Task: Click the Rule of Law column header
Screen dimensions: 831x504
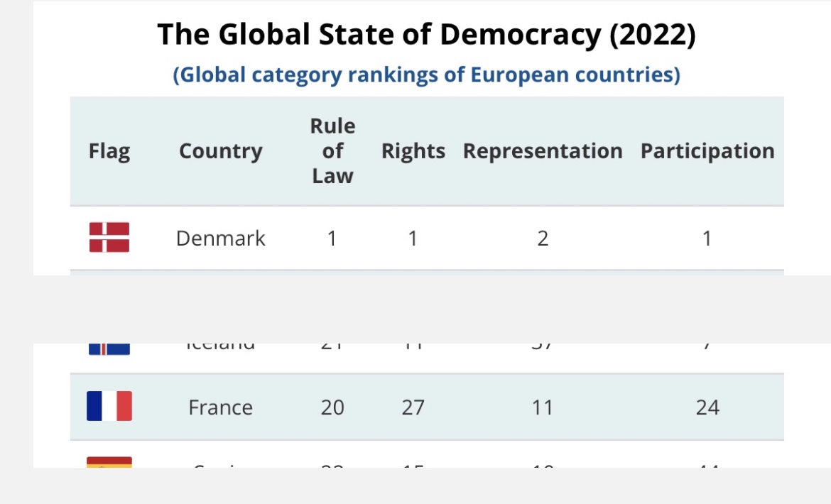Action: pos(332,151)
